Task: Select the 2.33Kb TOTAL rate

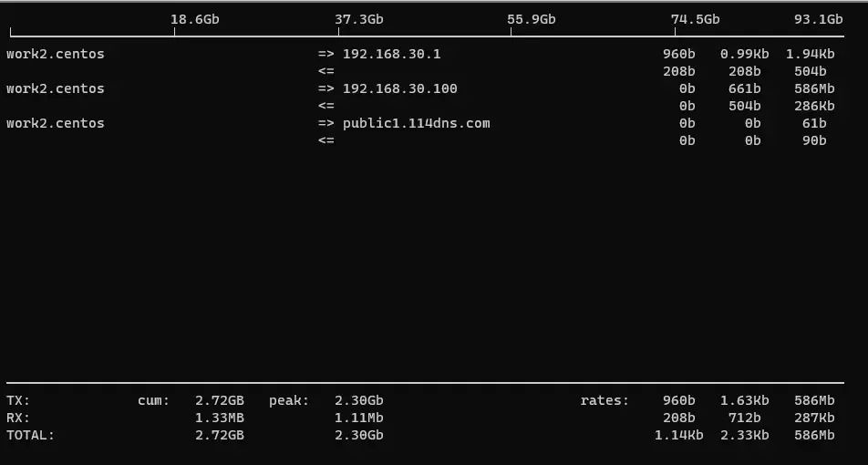Action: (745, 435)
